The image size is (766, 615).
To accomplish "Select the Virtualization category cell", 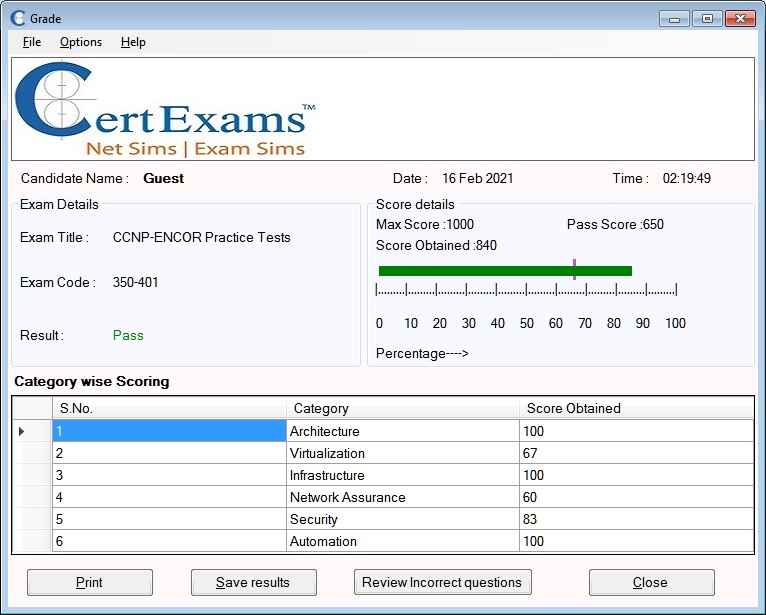I will (x=402, y=453).
